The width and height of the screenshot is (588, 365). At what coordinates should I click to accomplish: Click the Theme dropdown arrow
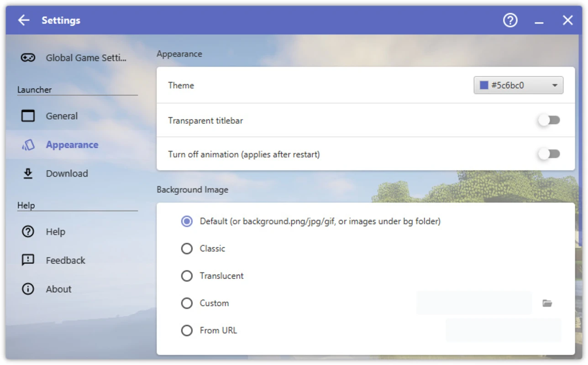(x=555, y=86)
